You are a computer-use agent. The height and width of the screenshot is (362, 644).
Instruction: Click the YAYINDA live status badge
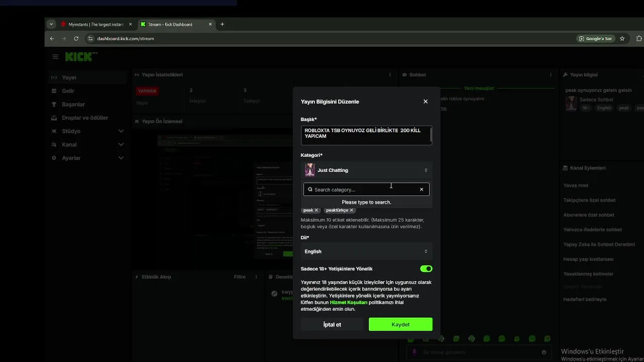[147, 91]
